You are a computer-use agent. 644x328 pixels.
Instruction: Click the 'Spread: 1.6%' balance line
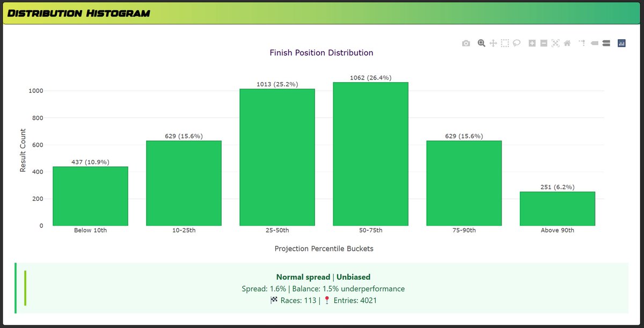(323, 289)
